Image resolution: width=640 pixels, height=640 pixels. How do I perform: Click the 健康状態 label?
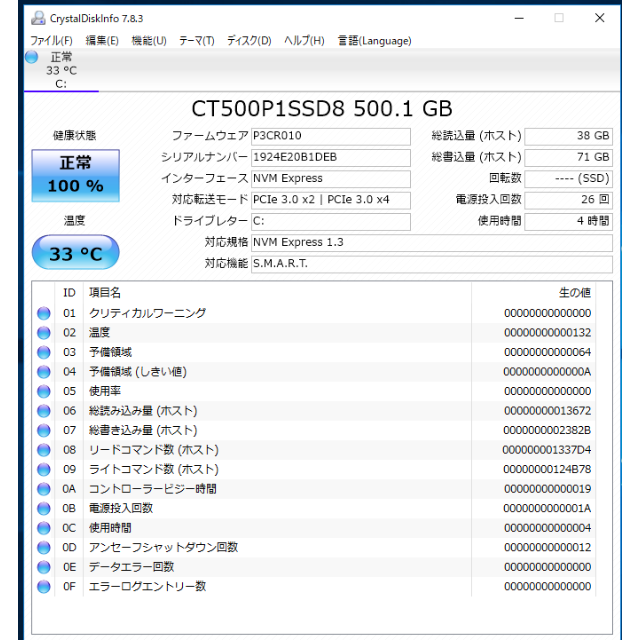(x=75, y=136)
